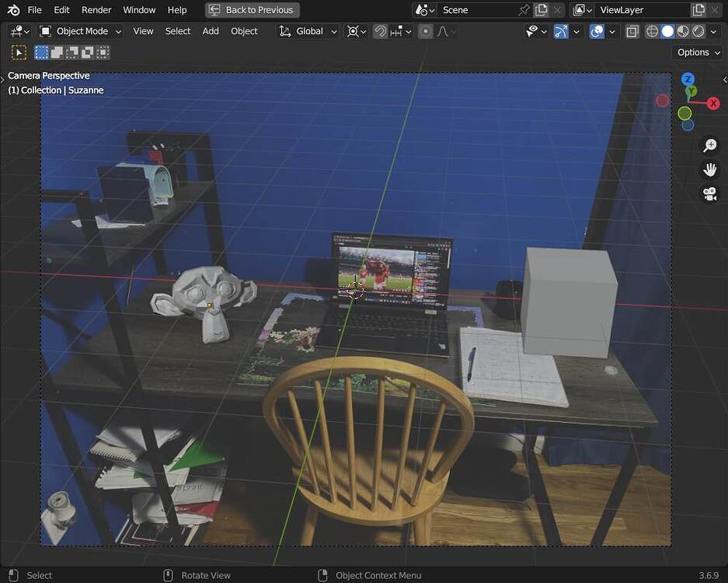Screen dimensions: 728x583
Task: Create a new scene with the copy icon
Action: click(x=541, y=10)
